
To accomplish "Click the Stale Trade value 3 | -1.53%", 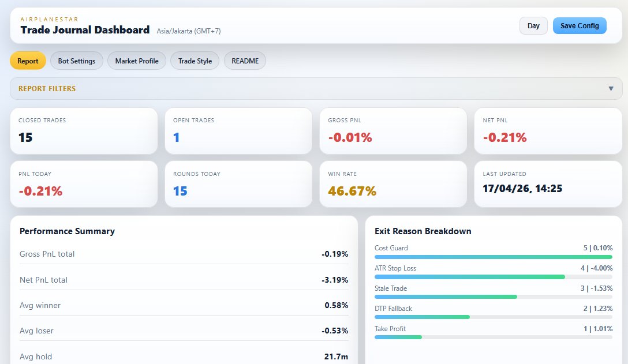I will coord(596,288).
